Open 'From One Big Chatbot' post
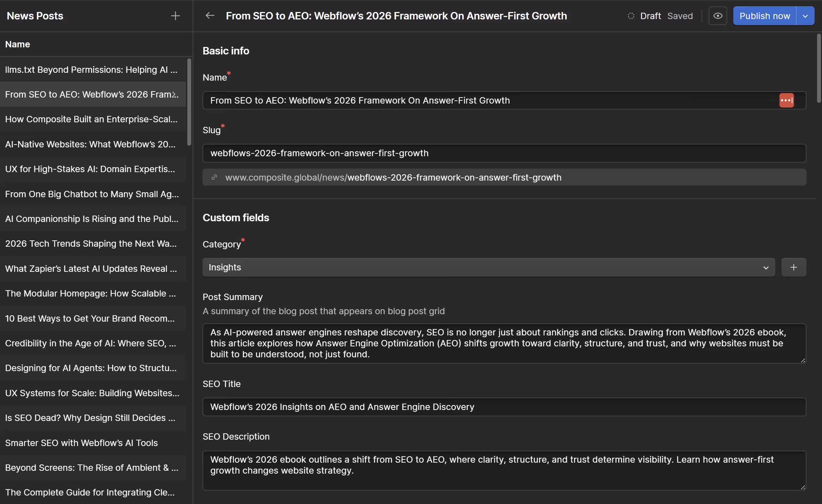This screenshot has height=504, width=822. [x=93, y=194]
